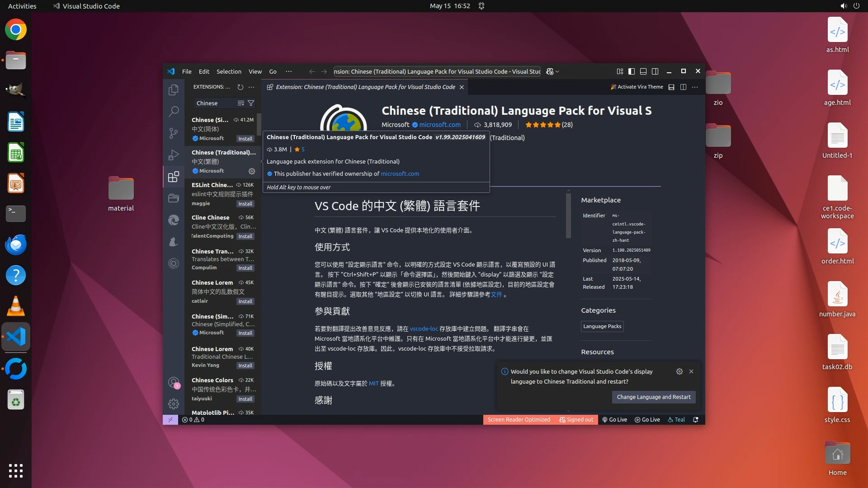Toggle the secondary side bar layout icon
The width and height of the screenshot is (868, 488).
(x=655, y=71)
